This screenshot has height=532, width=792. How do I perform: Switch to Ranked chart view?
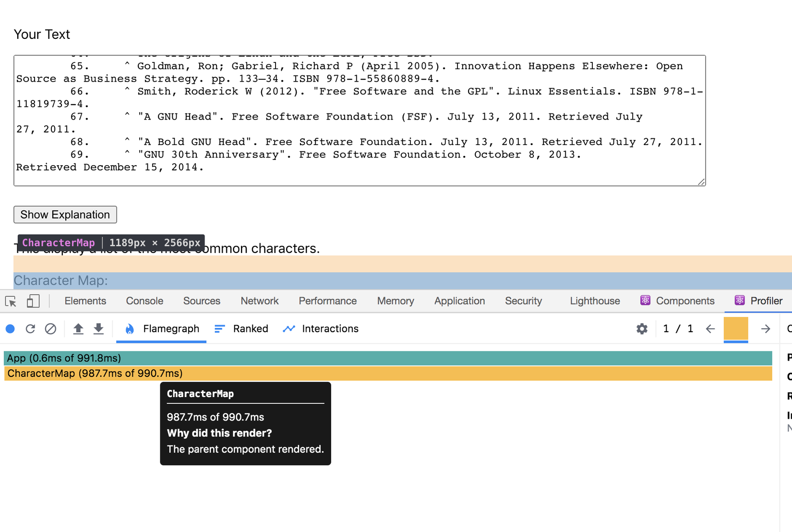coord(241,329)
